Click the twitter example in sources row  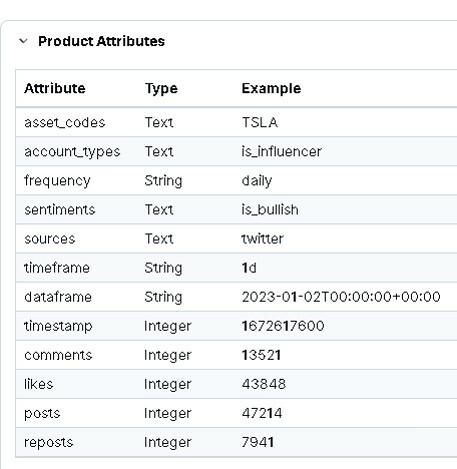[x=262, y=239]
